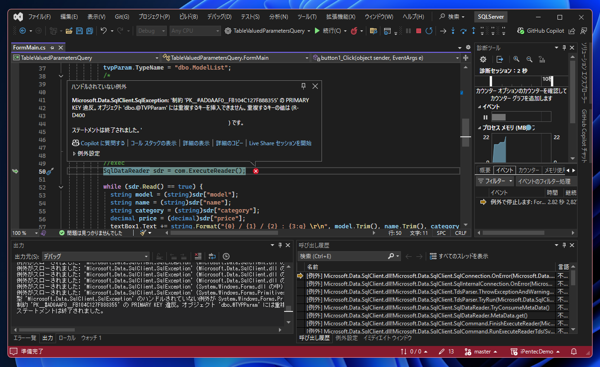Click the Step Over curved arrow icon
The width and height of the screenshot is (600, 367).
click(x=463, y=31)
